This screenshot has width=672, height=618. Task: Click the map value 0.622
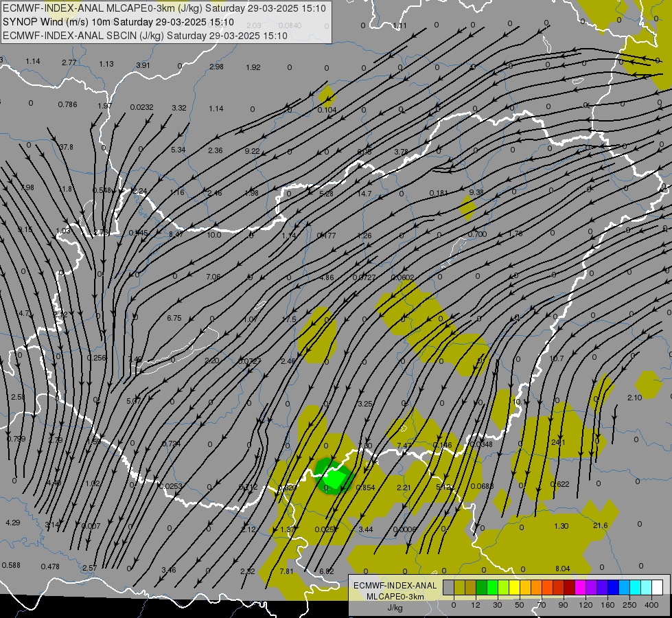click(x=559, y=484)
